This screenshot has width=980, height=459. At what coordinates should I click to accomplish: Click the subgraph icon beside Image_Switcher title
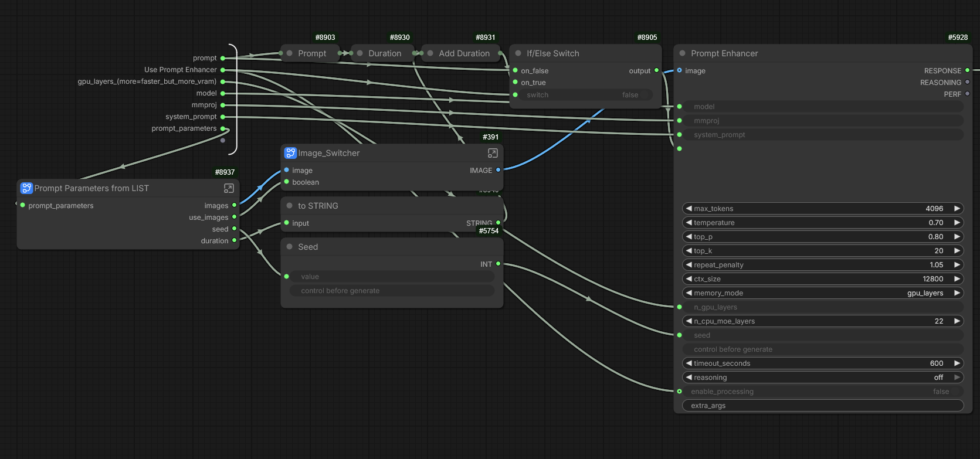coord(290,153)
